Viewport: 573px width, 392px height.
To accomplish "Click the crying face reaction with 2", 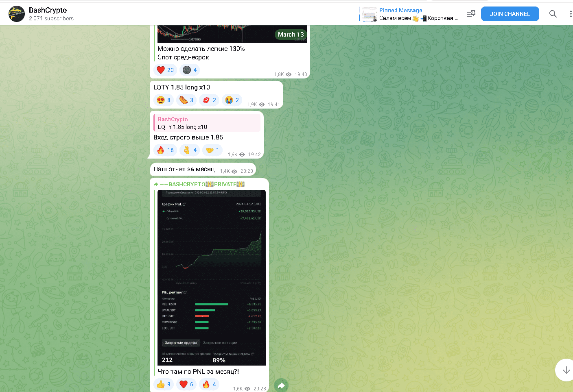I will [x=232, y=100].
